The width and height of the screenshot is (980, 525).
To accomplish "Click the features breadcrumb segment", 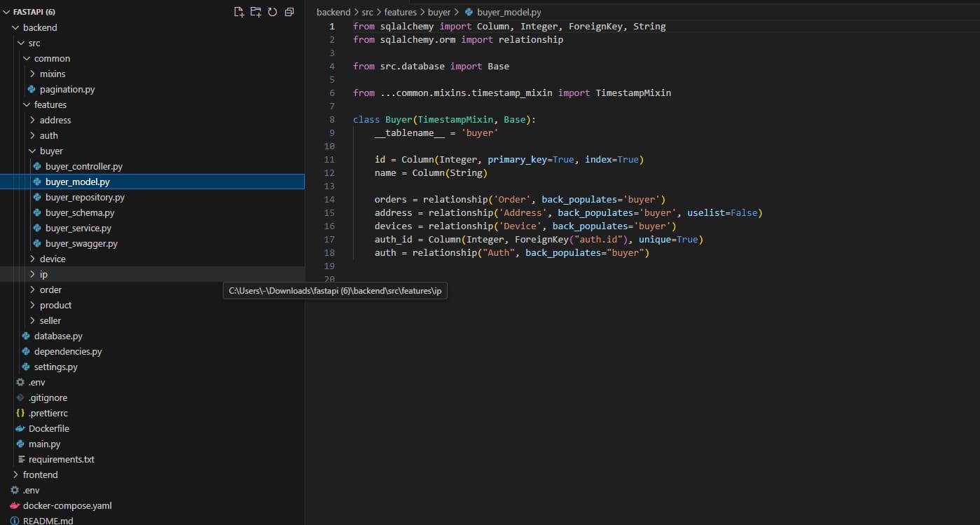I will [401, 12].
